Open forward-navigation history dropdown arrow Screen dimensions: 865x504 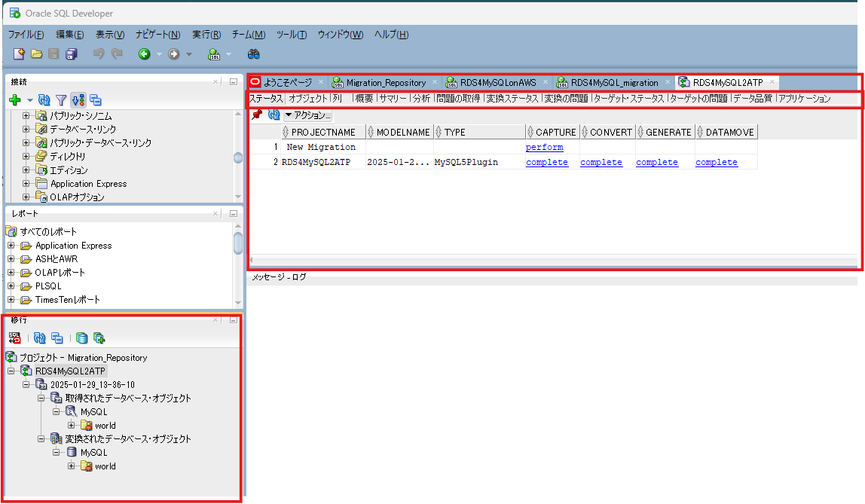coord(188,54)
